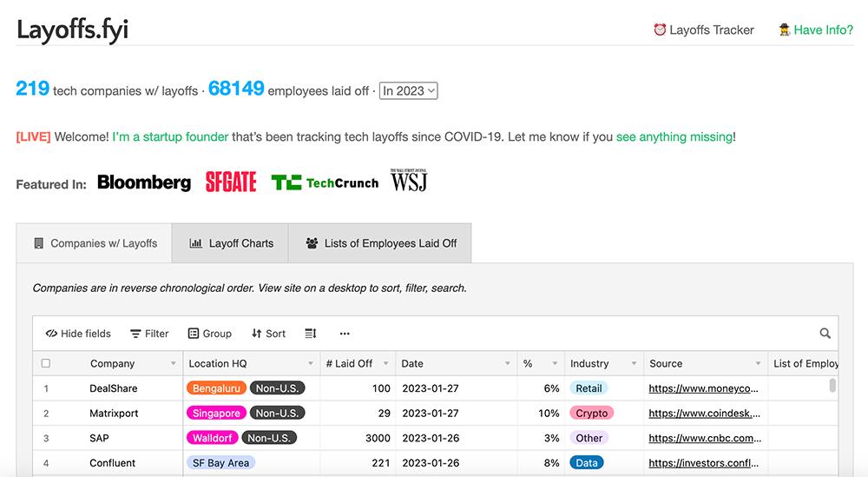Open the coindesk source link

(x=705, y=414)
